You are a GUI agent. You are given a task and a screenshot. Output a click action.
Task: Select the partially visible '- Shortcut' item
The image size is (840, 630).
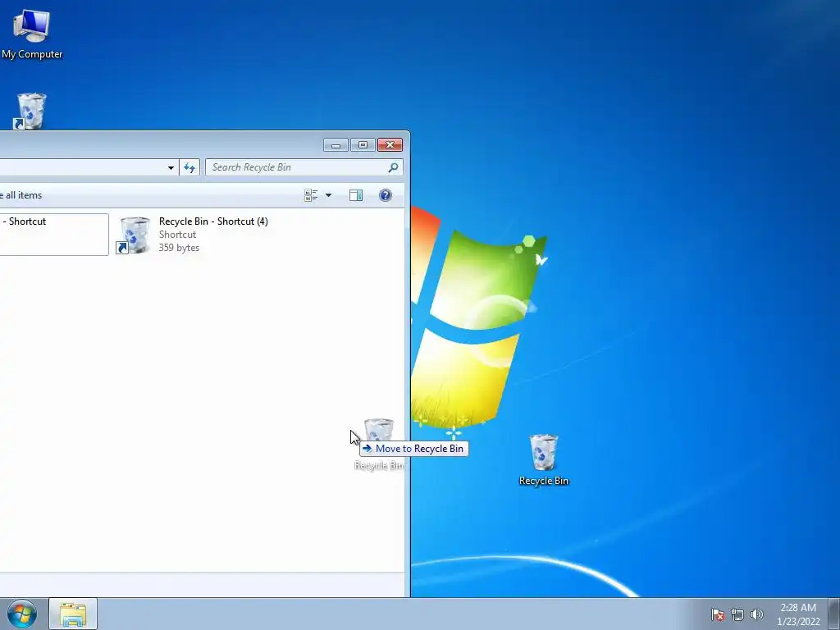tap(53, 235)
